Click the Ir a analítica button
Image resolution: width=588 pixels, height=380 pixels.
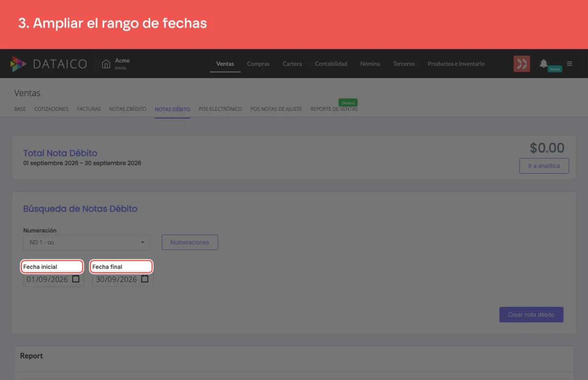coord(544,166)
